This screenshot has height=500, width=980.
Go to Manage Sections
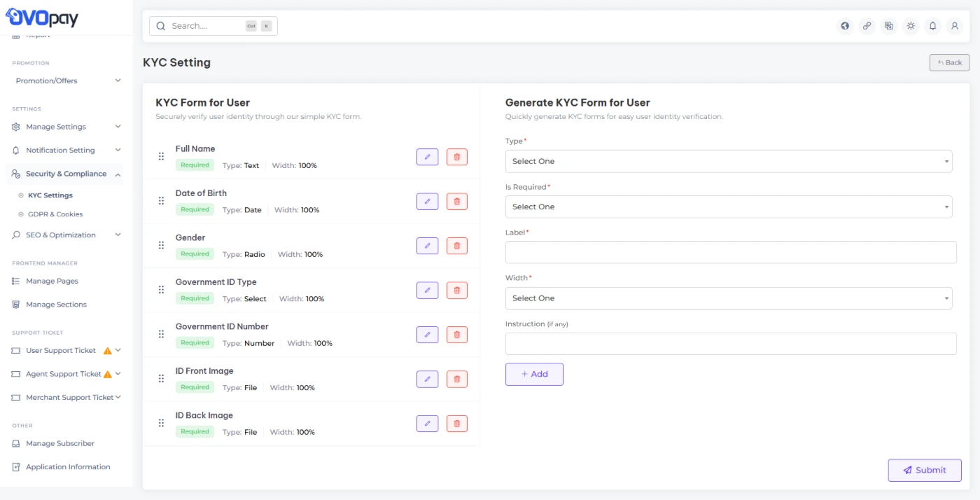[56, 305]
